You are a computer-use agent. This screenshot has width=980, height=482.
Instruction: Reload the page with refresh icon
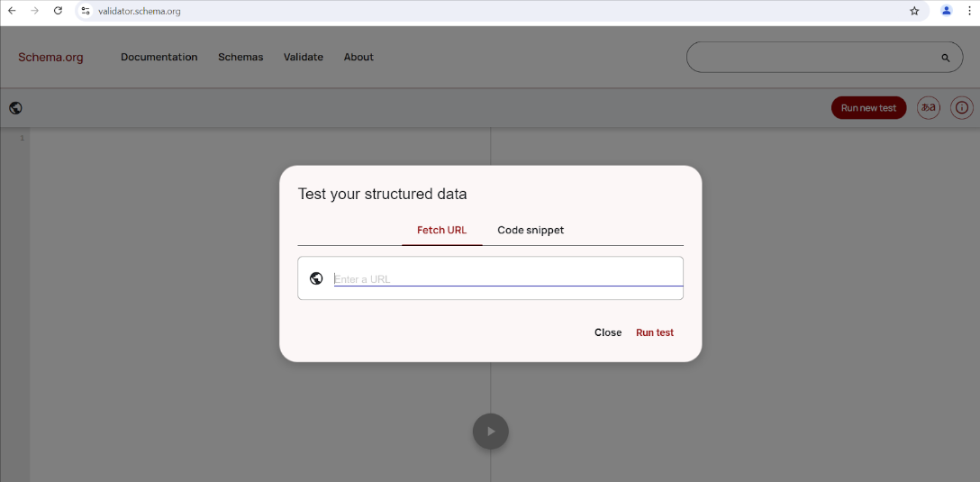pos(58,11)
